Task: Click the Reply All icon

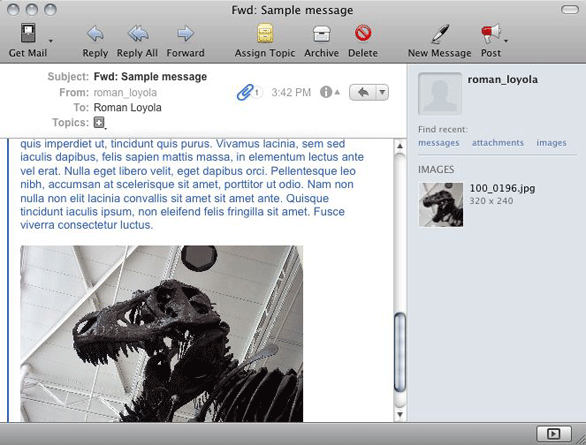Action: point(138,34)
